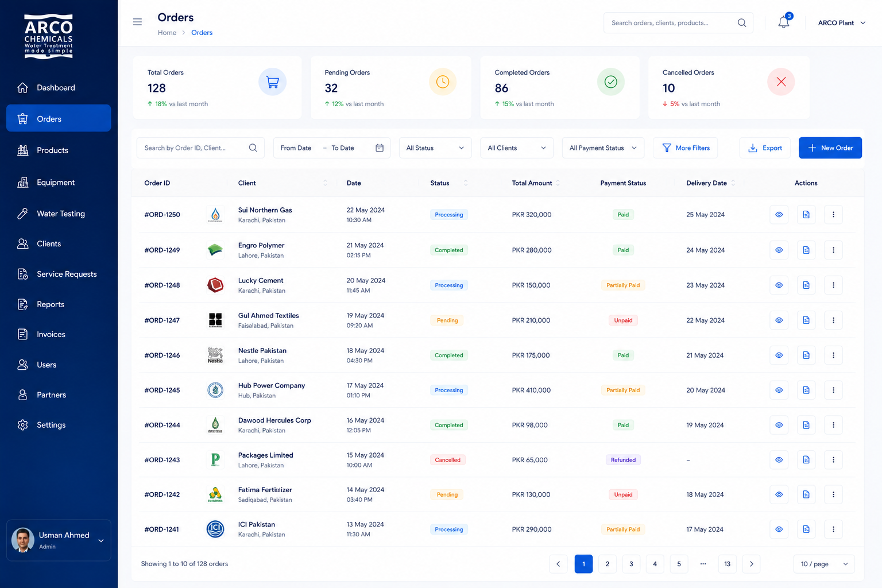Click the Partially Paid badge for #ORD-1248
The image size is (882, 588).
[623, 285]
